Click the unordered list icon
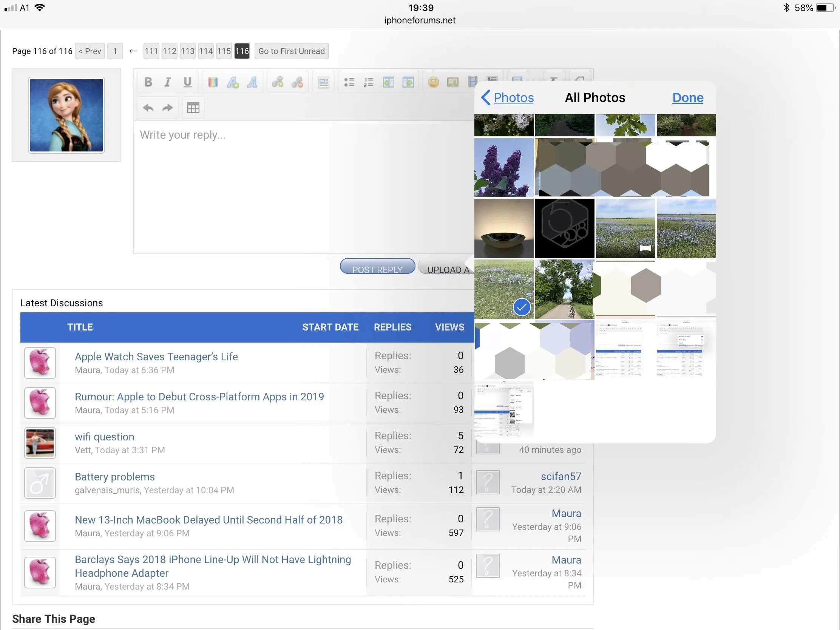The height and width of the screenshot is (630, 840). click(349, 82)
